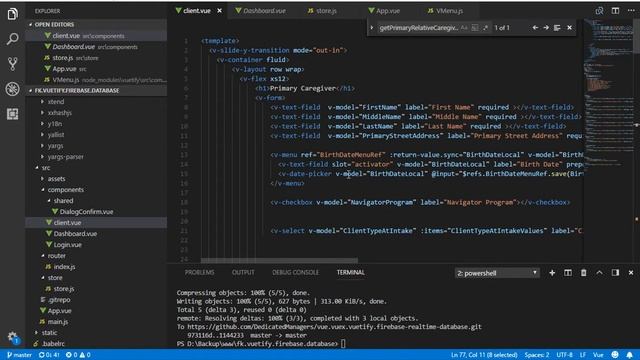The image size is (640, 360).
Task: Toggle Match Case in find widget
Action: point(464,28)
